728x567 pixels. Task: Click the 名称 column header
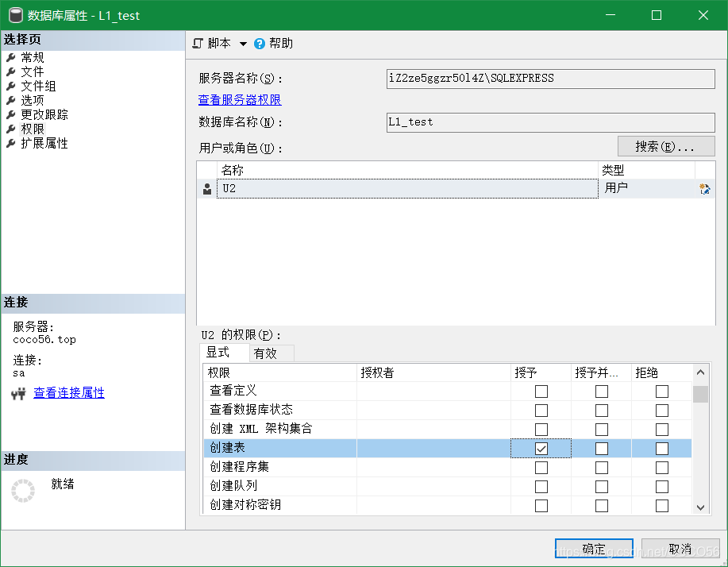[x=407, y=171]
